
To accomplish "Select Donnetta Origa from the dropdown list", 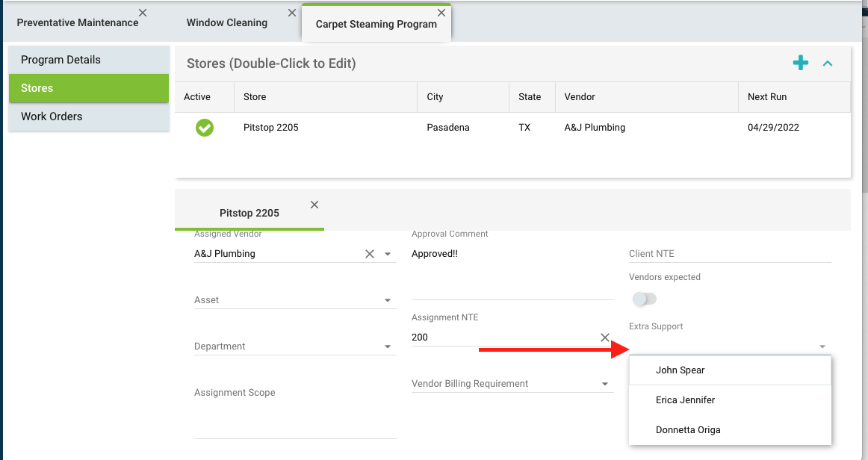I will point(688,429).
